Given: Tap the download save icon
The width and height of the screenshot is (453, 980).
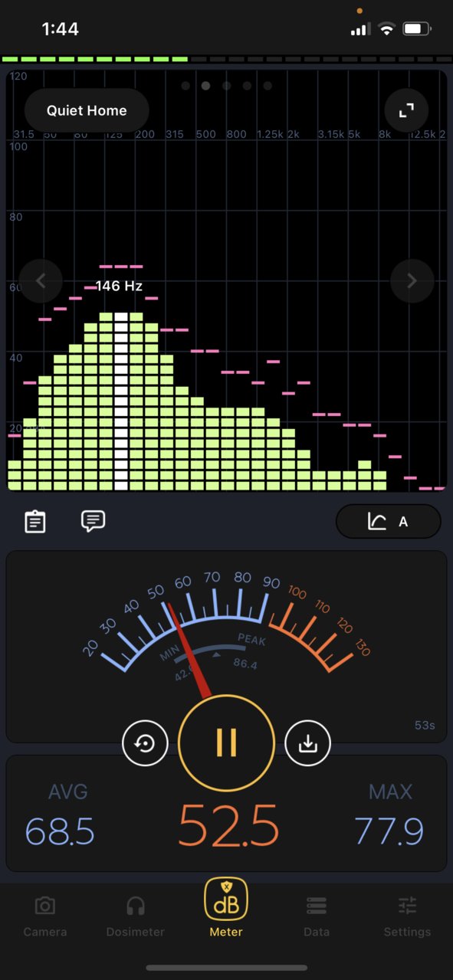Looking at the screenshot, I should [307, 742].
